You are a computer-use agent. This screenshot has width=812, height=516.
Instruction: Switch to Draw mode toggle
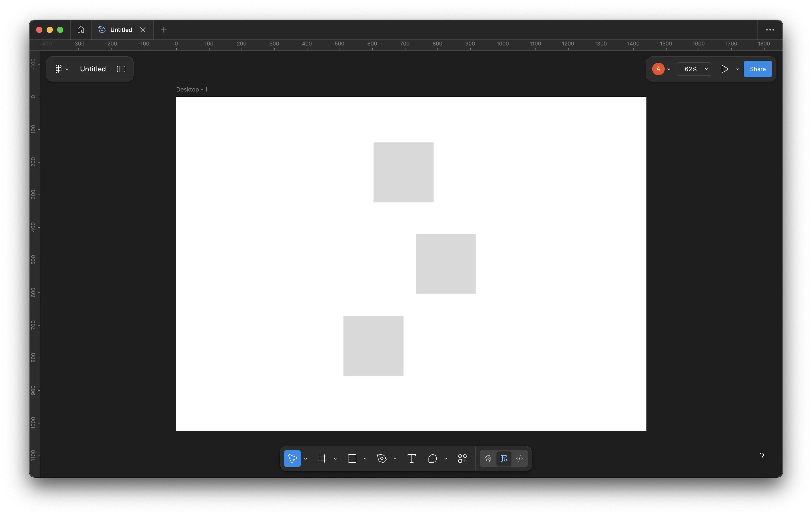tap(488, 458)
